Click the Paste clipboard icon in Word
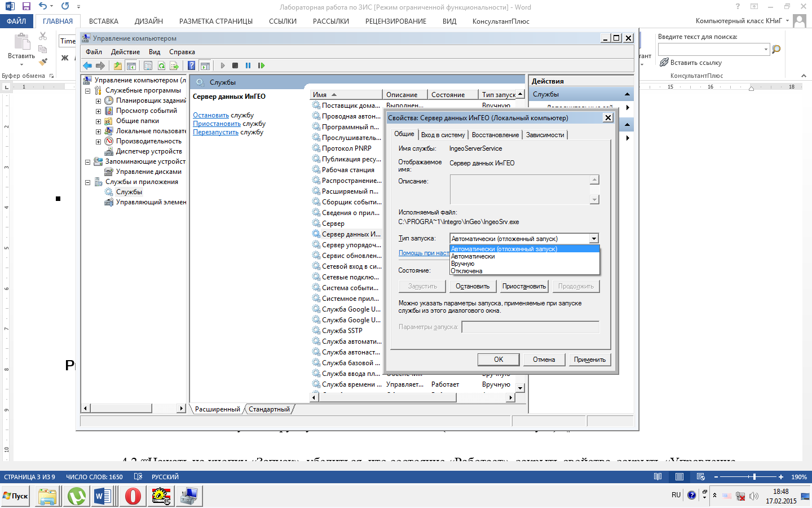The height and width of the screenshot is (508, 812). coord(21,42)
